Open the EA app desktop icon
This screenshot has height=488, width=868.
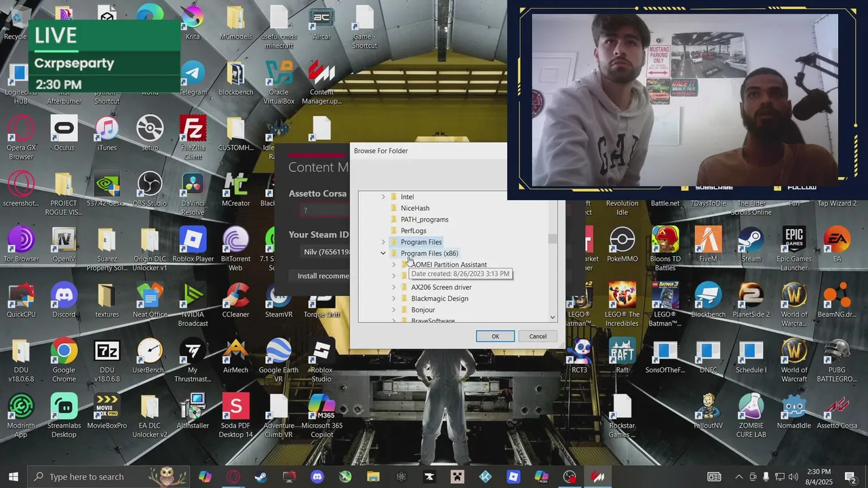click(837, 245)
